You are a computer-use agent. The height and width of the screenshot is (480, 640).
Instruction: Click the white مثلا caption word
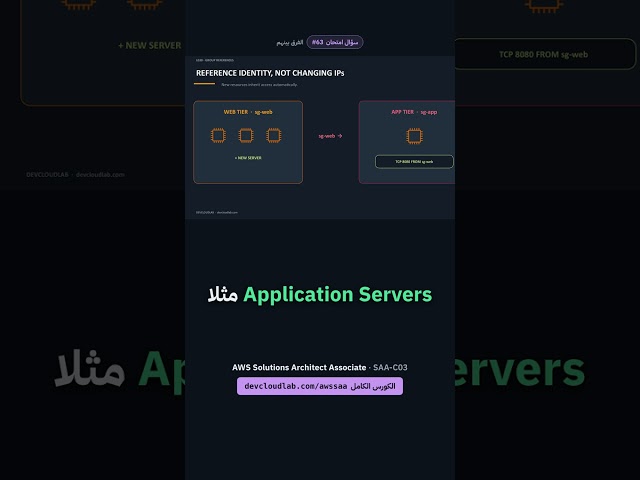coord(223,294)
